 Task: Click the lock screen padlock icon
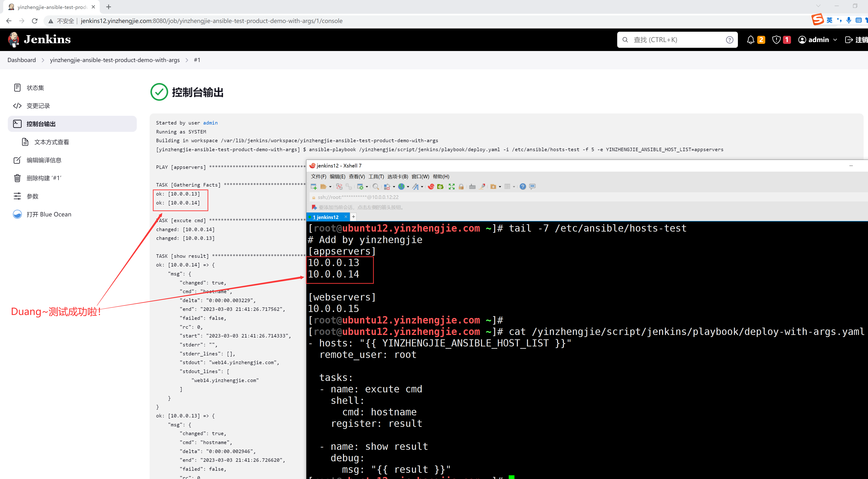pos(461,187)
